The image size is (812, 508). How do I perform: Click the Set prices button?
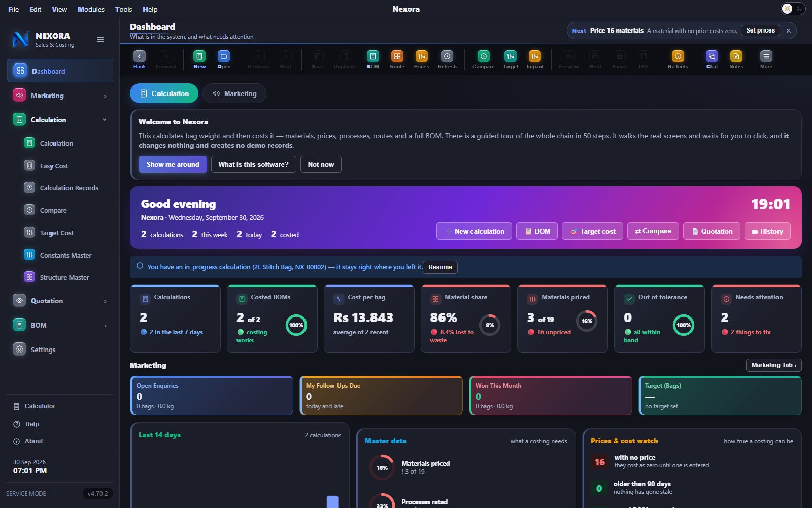click(x=760, y=30)
